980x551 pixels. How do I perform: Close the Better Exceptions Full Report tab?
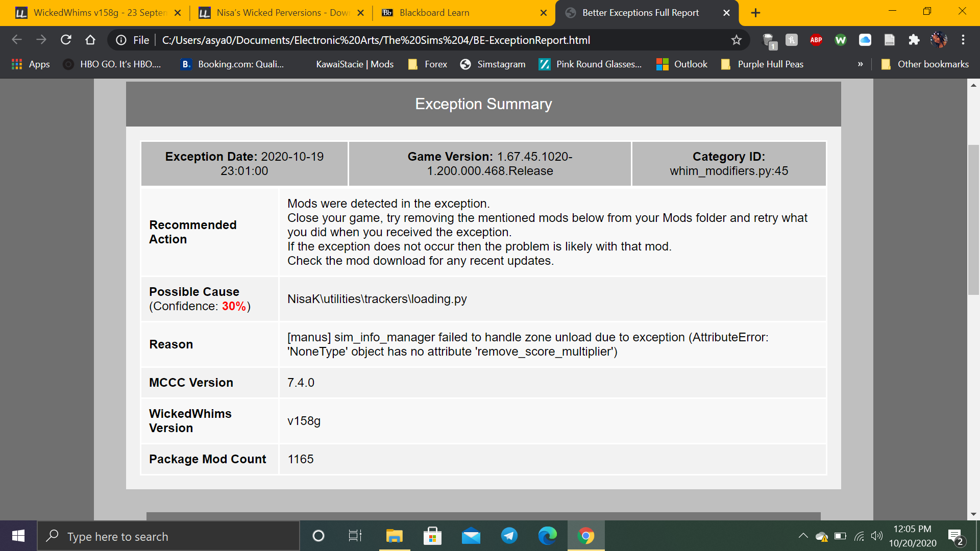pos(726,13)
